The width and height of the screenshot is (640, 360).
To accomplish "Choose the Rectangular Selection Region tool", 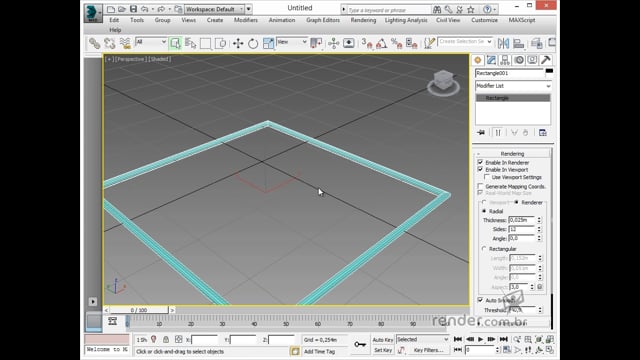I will pyautogui.click(x=205, y=43).
